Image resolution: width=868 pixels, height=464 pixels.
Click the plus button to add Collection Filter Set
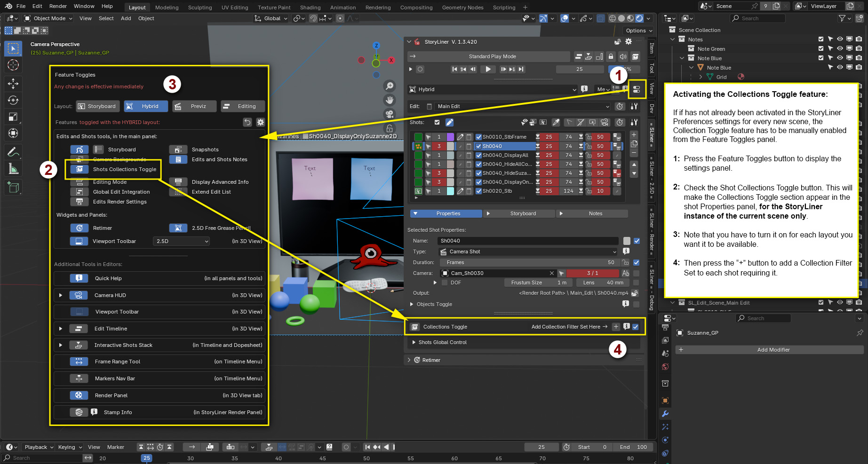point(616,327)
